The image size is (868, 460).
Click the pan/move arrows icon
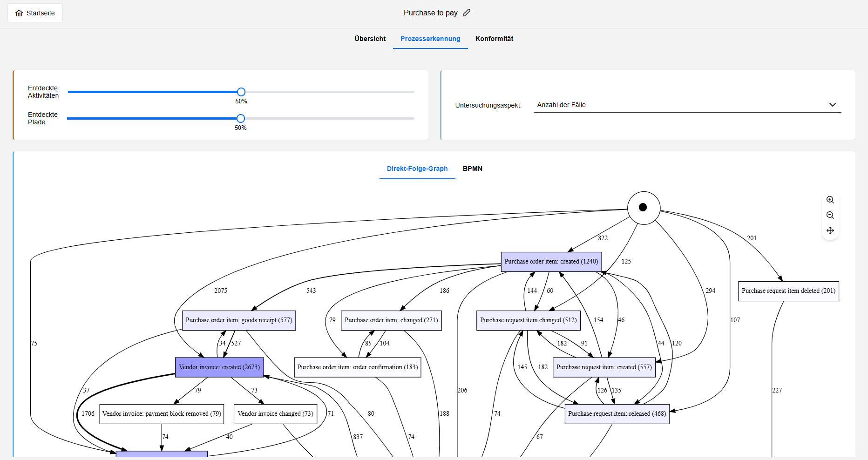[x=830, y=230]
